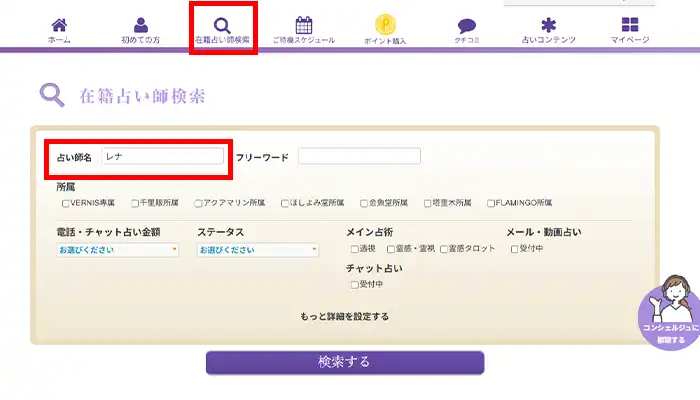Tick the アクアマリン所属 checkbox
The image size is (700, 400).
pyautogui.click(x=199, y=202)
